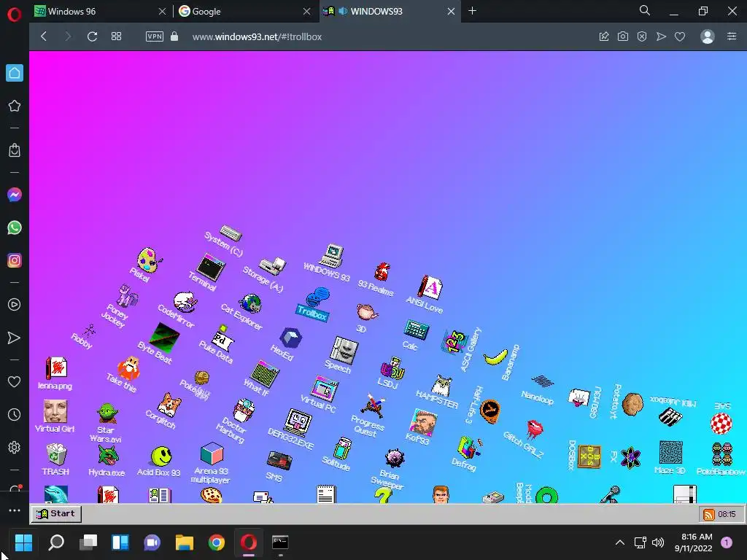Open the TRASH recycle bin icon

click(56, 454)
